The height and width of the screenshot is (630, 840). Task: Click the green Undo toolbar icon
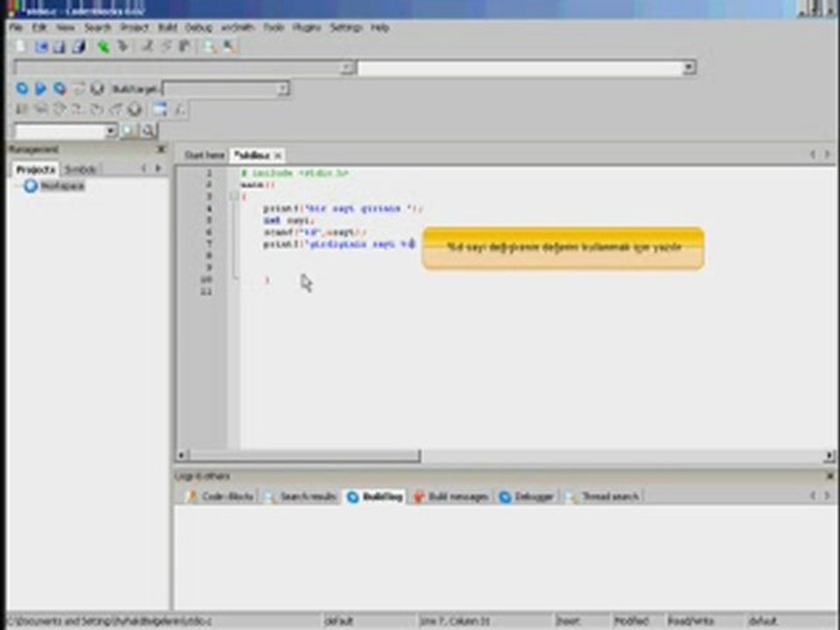[x=103, y=46]
